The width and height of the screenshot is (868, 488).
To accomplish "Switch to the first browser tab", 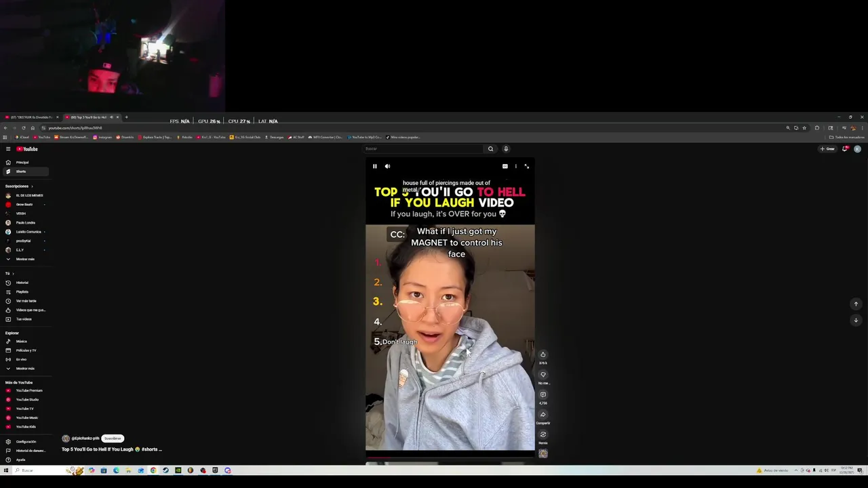I will tap(30, 117).
